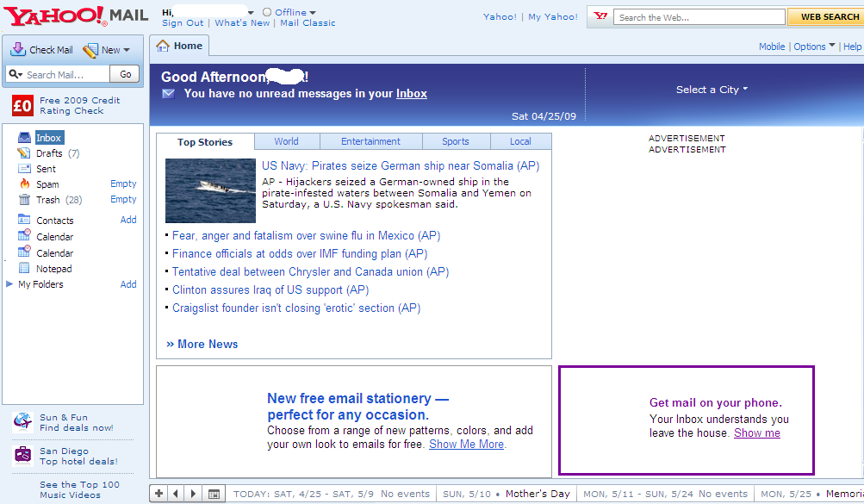Select the Home tab
Viewport: 864px width, 504px height.
tap(180, 46)
